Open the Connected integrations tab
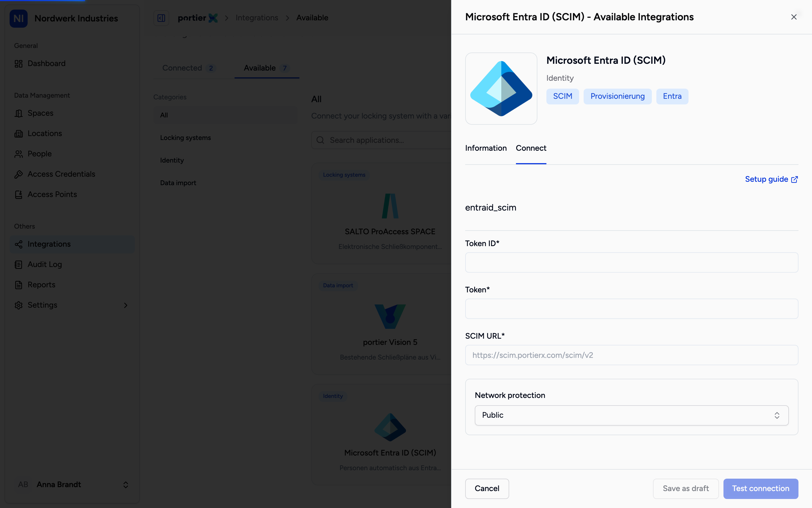Screen dimensions: 812x508 [189, 68]
